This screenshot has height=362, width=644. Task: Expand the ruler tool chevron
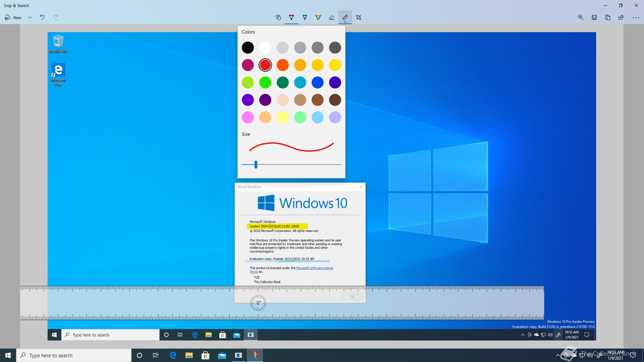pos(345,22)
